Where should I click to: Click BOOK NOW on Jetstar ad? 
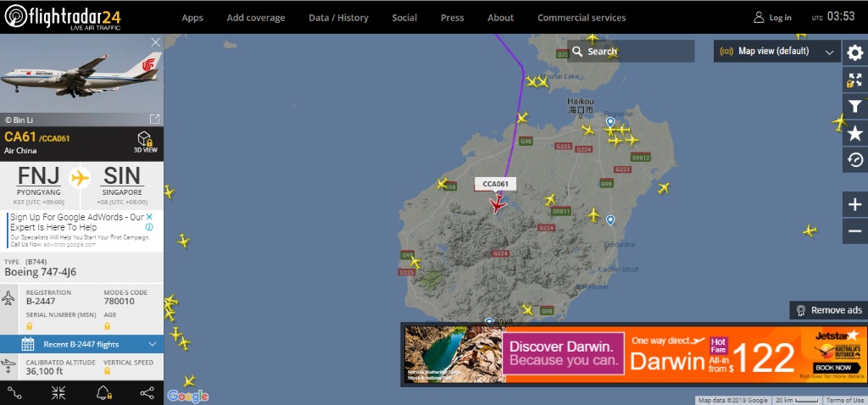click(x=832, y=368)
